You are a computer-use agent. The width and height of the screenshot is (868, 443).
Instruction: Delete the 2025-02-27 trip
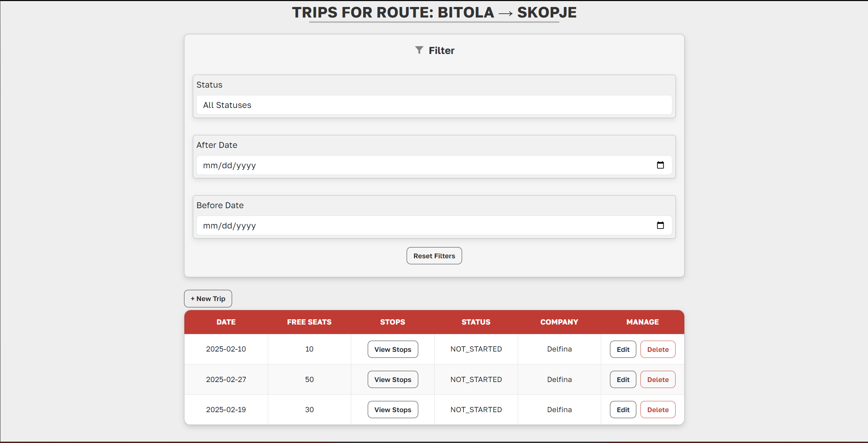(658, 380)
